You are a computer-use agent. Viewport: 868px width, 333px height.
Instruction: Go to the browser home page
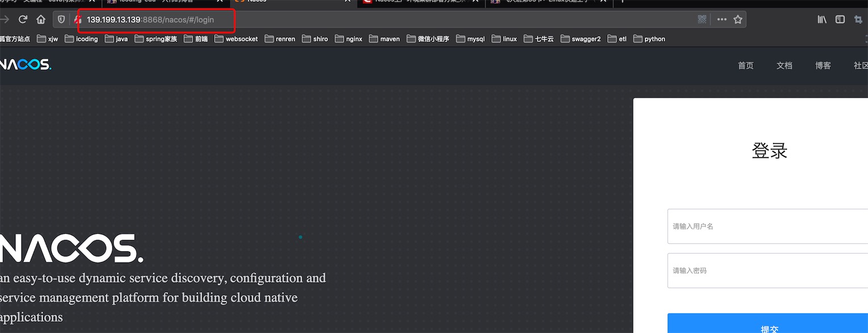click(x=41, y=19)
